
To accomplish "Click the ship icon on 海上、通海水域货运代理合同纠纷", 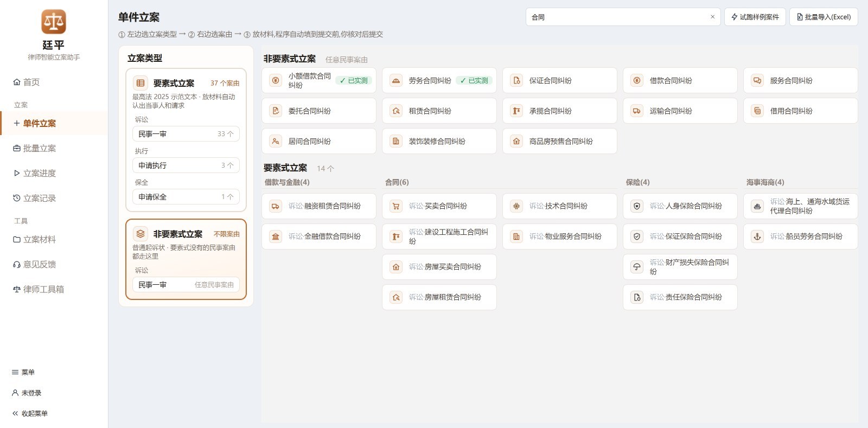I will click(x=757, y=206).
